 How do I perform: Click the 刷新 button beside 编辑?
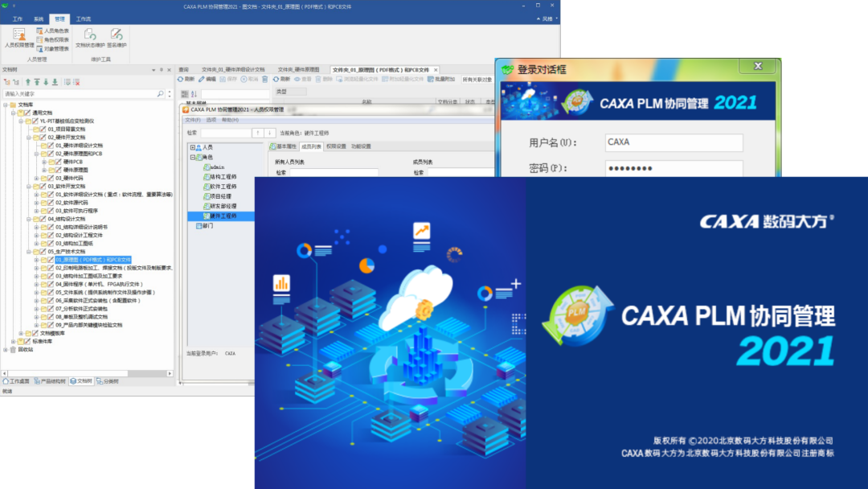pyautogui.click(x=186, y=79)
